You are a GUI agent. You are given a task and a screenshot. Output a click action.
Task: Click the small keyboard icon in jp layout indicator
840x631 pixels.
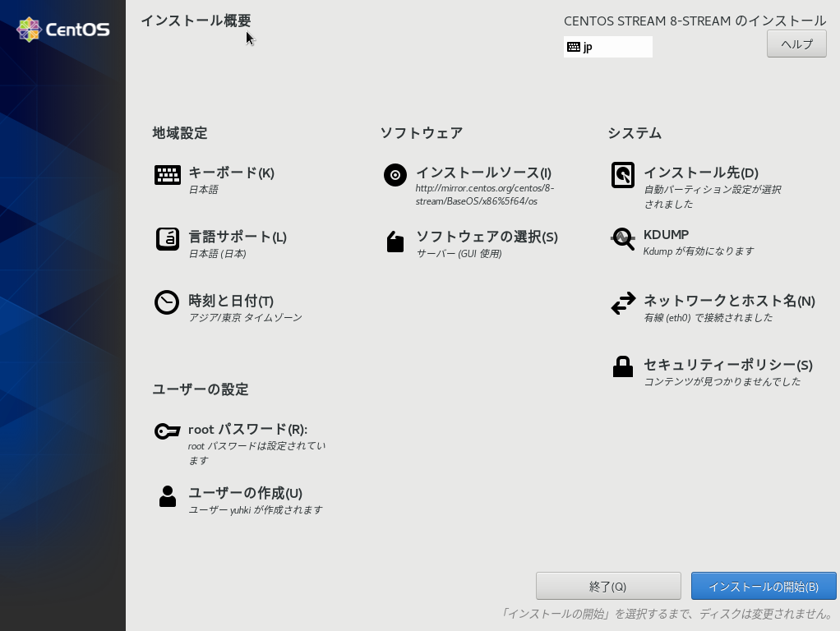(573, 47)
